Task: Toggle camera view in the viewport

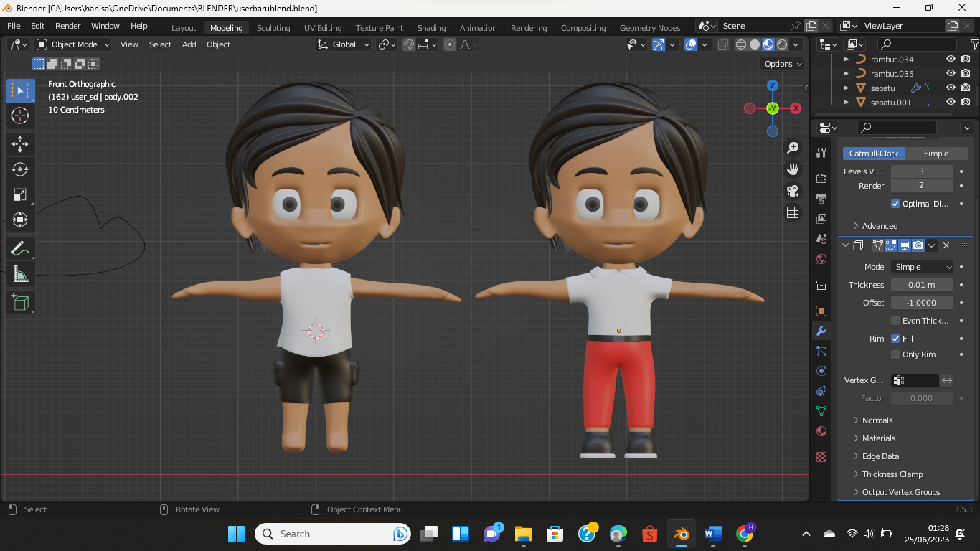Action: click(793, 191)
